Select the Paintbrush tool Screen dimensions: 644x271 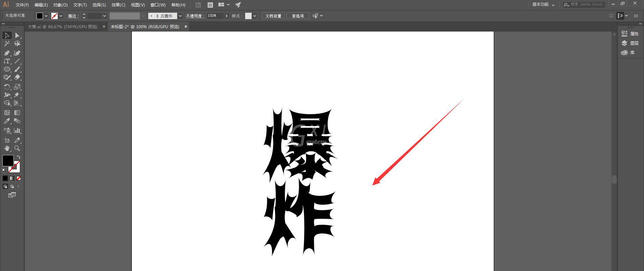pos(17,69)
